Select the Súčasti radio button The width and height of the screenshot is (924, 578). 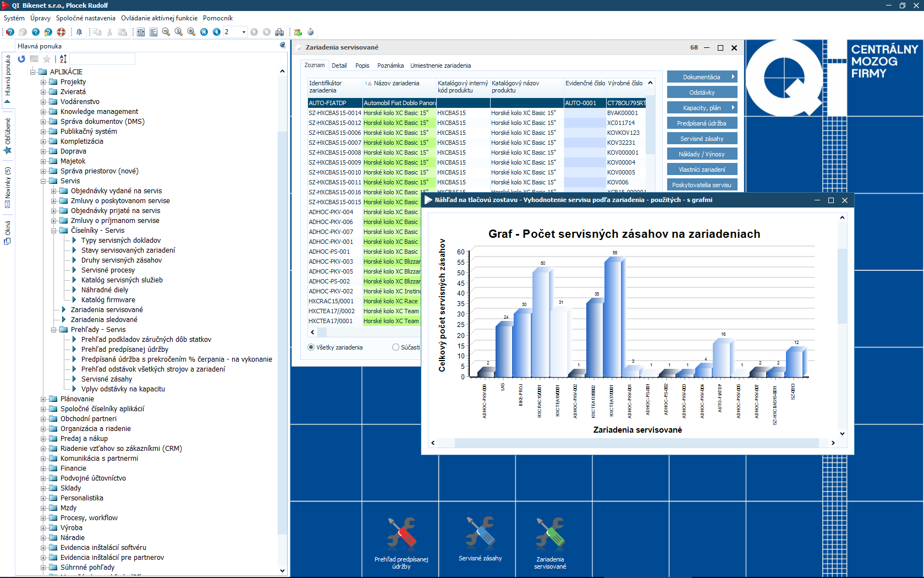(395, 347)
